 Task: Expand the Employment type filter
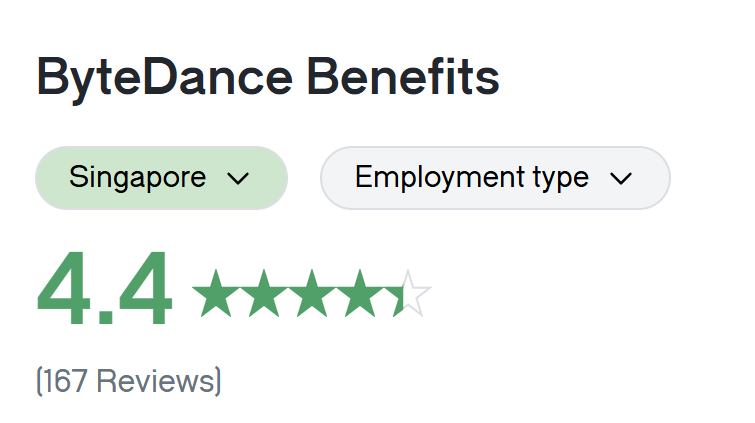[494, 178]
